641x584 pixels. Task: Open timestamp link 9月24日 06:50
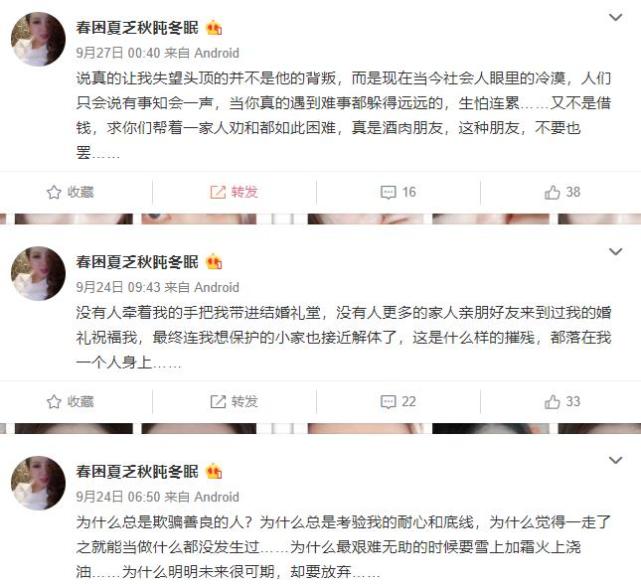point(118,497)
